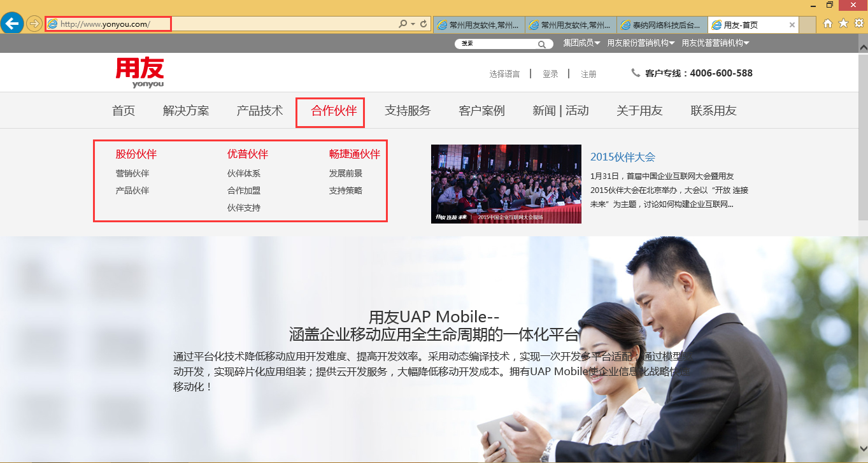The image size is (868, 463).
Task: Click the 支持策略 link
Action: [x=346, y=190]
